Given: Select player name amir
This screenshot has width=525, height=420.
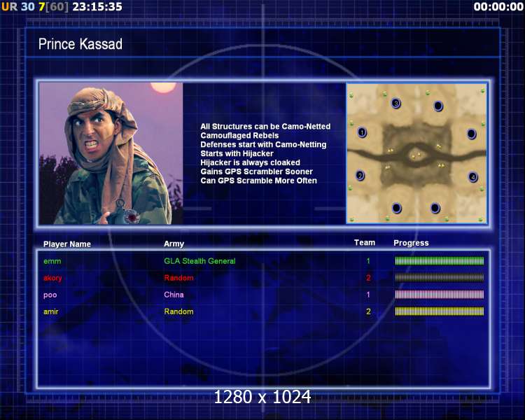Looking at the screenshot, I should pos(51,311).
